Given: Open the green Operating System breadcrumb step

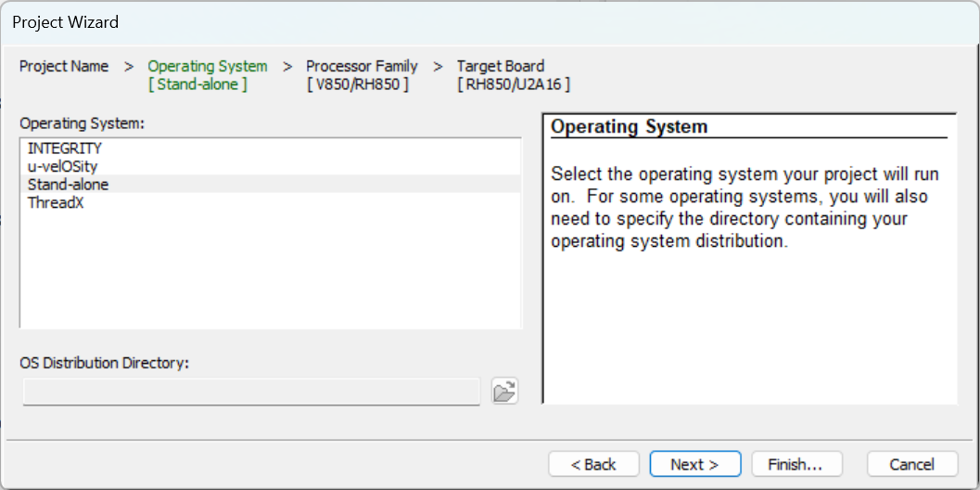Looking at the screenshot, I should pyautogui.click(x=208, y=67).
